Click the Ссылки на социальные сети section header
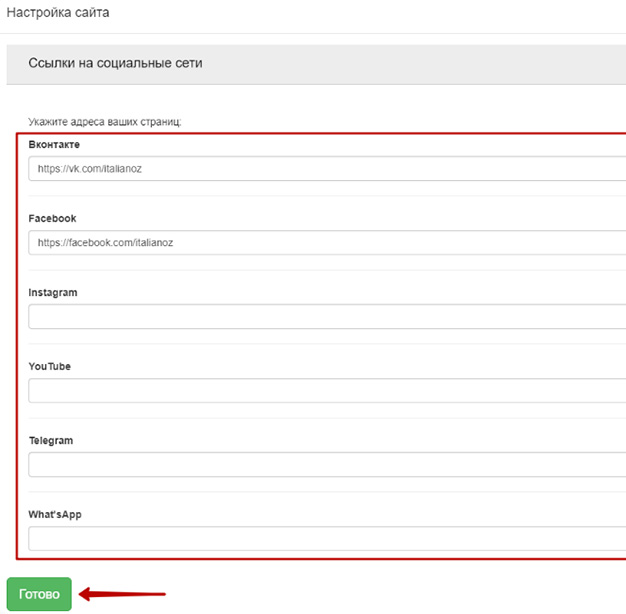626x614 pixels. 115,63
